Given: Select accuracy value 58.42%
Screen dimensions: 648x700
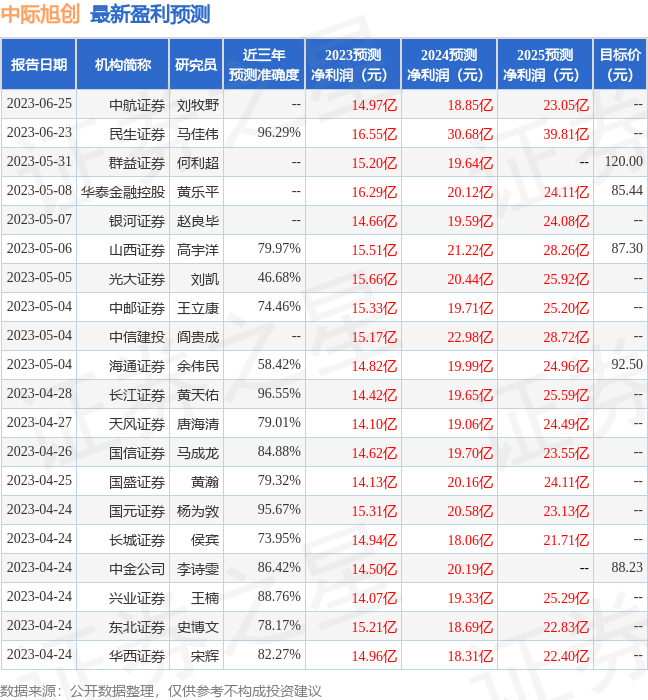Looking at the screenshot, I should [x=279, y=364].
